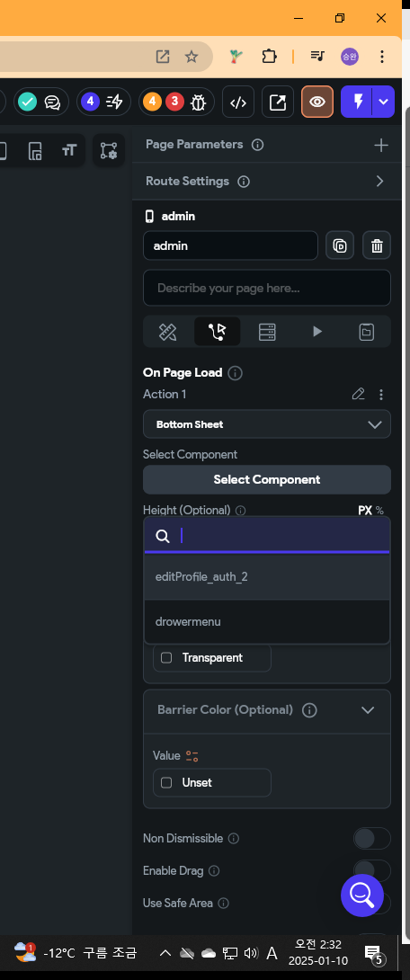Duplicate the admin page with copy icon
The image size is (410, 980).
(339, 245)
